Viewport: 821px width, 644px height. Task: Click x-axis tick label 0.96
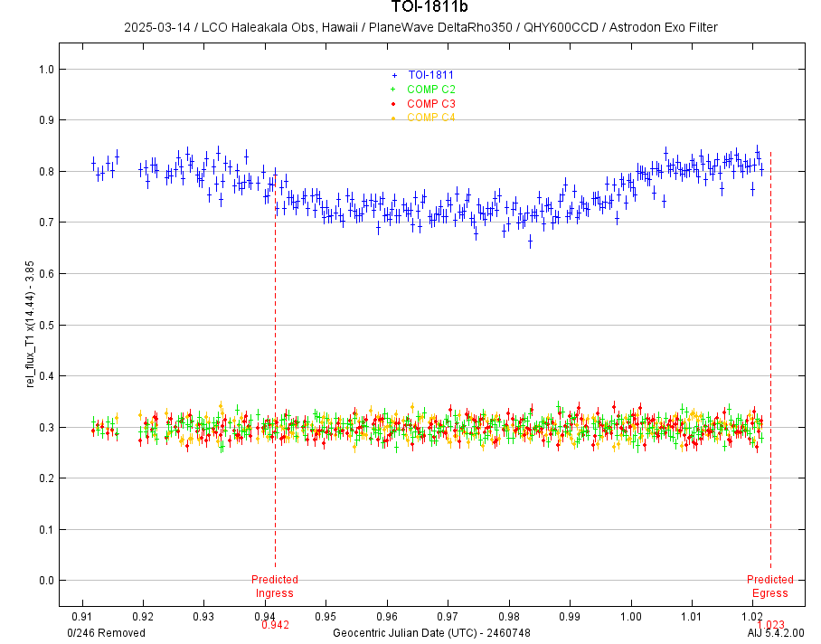[x=387, y=616]
